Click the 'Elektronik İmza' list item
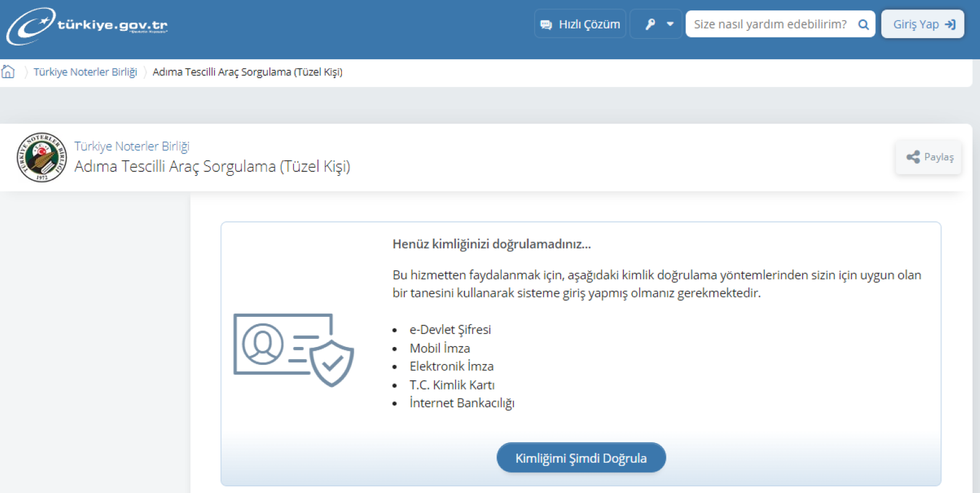980x493 pixels. click(x=452, y=366)
